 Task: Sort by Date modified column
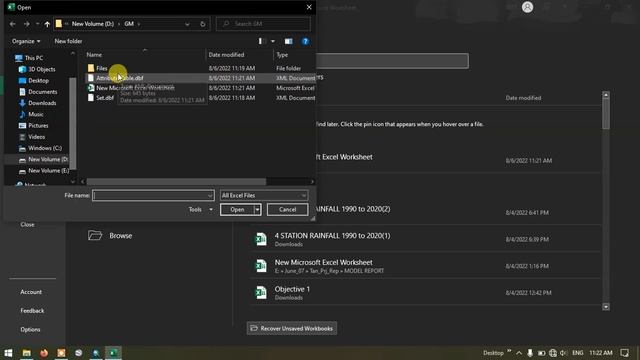pos(226,55)
